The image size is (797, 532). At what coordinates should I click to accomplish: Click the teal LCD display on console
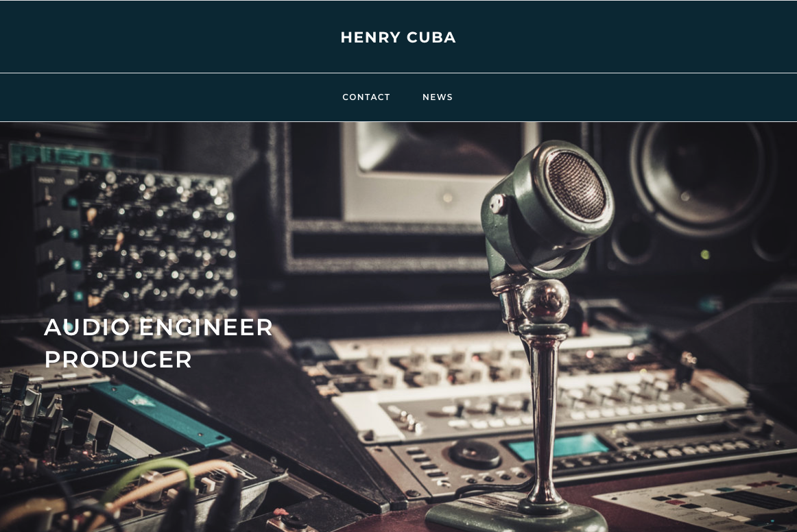point(559,446)
